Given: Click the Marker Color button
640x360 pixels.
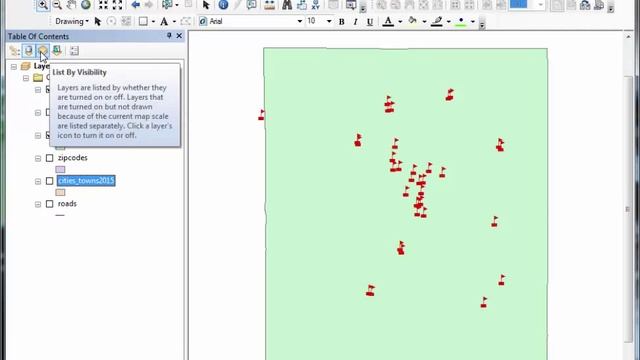Looking at the screenshot, I should click(x=461, y=22).
